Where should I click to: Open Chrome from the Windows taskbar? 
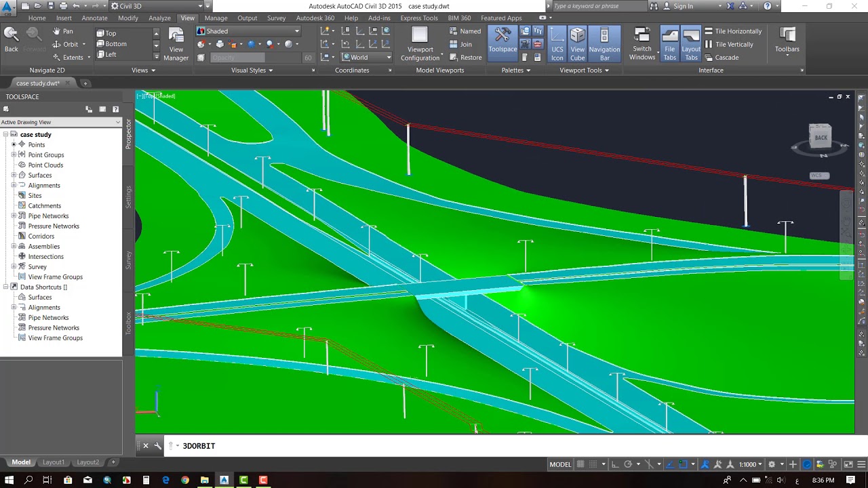point(185,480)
